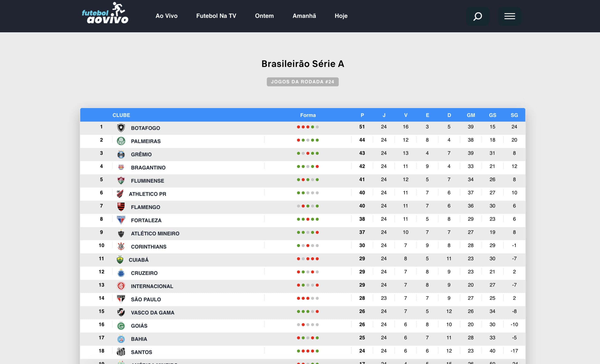The image size is (600, 364).
Task: Click São Paulo's 23 games played
Action: (383, 298)
